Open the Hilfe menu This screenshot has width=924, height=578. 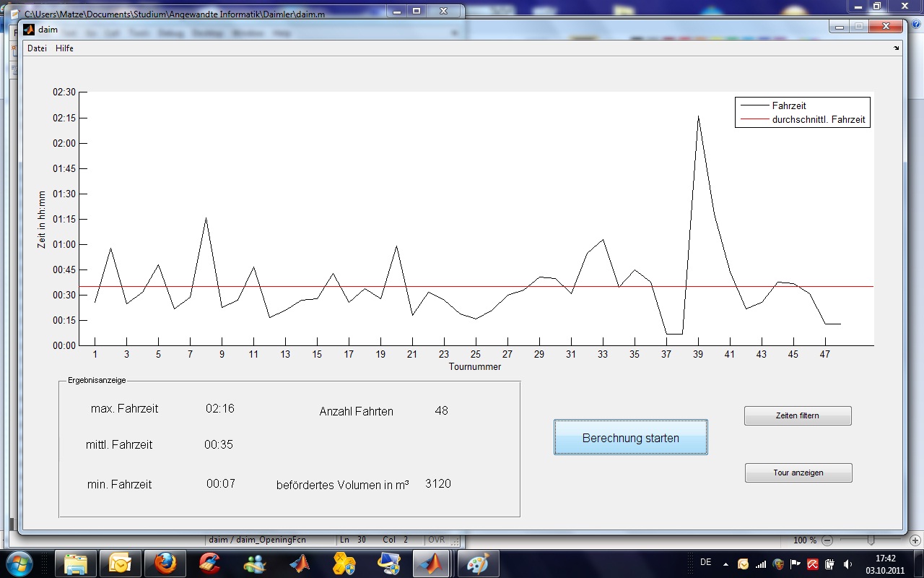pos(64,48)
